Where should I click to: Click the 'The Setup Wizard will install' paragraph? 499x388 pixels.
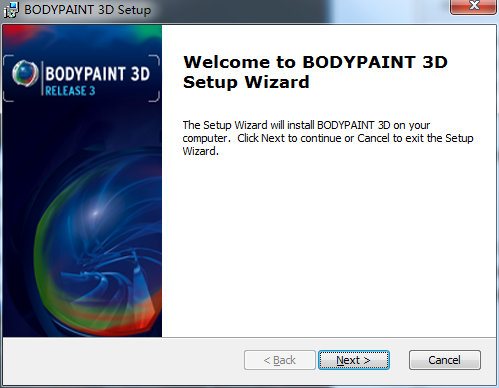click(328, 138)
